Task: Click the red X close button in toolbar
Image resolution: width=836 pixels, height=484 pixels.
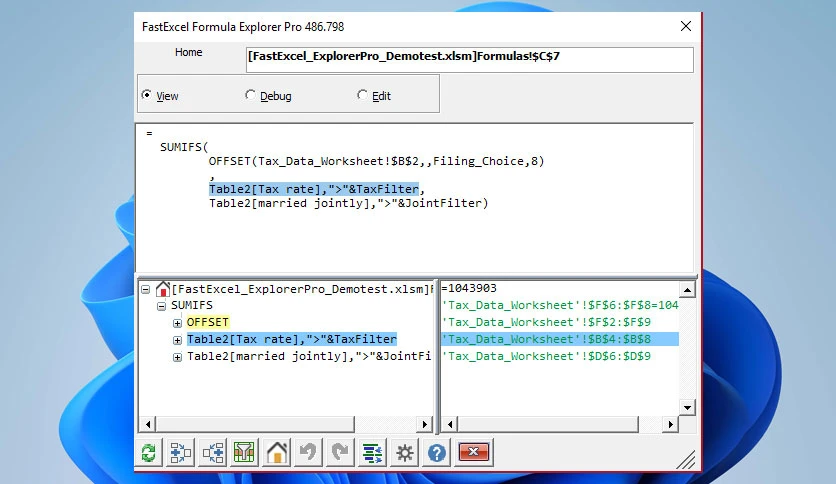Action: 473,452
